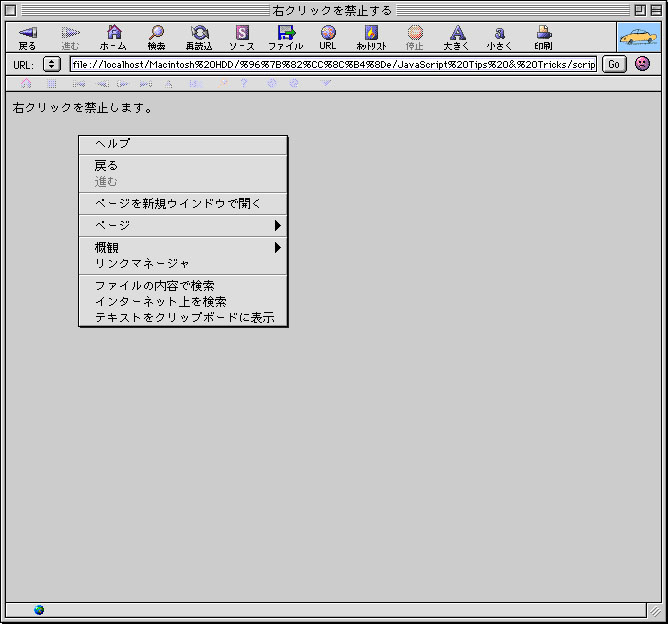
Task: Open the URL history popup stepper
Action: [52, 64]
